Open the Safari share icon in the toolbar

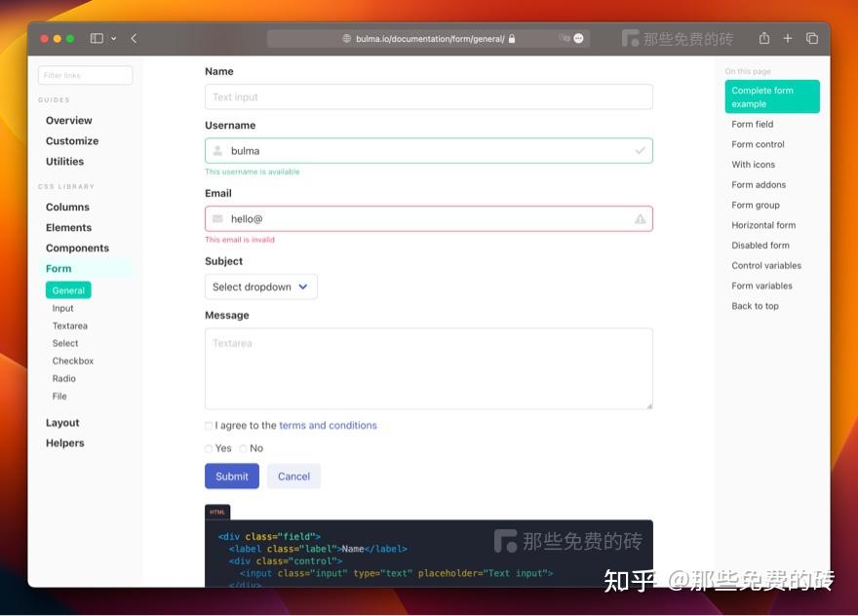point(763,38)
